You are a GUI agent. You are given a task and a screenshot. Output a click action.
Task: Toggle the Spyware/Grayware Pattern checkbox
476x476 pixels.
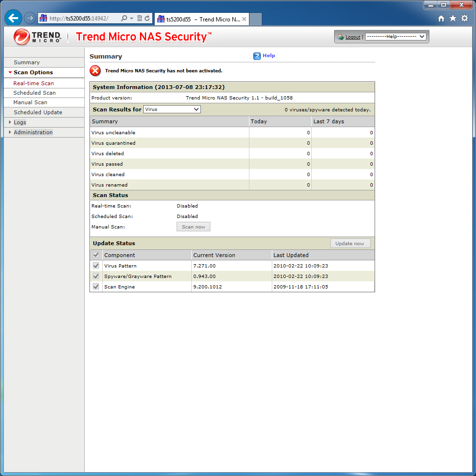(x=96, y=276)
